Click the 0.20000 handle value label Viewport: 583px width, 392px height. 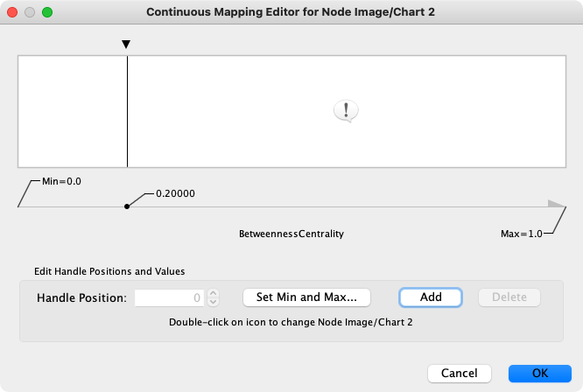(174, 193)
